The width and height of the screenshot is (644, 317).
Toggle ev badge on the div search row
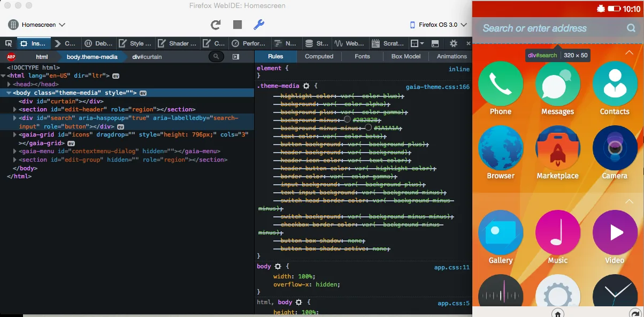120,126
